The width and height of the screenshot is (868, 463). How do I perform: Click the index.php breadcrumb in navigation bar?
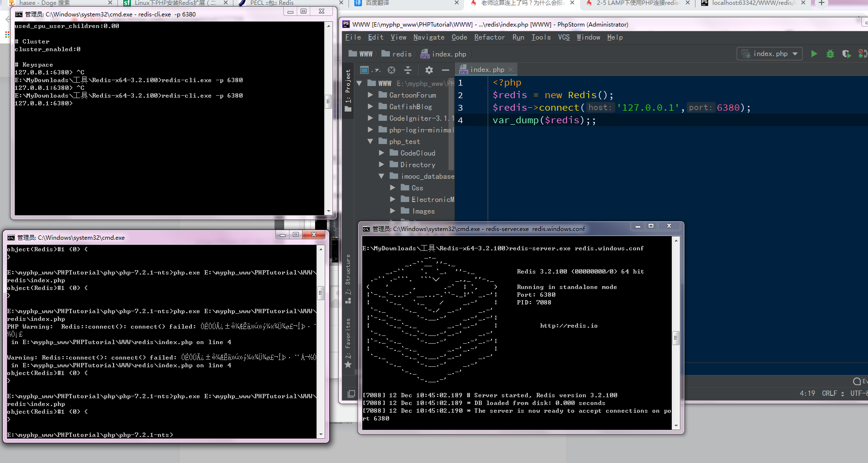click(x=443, y=54)
